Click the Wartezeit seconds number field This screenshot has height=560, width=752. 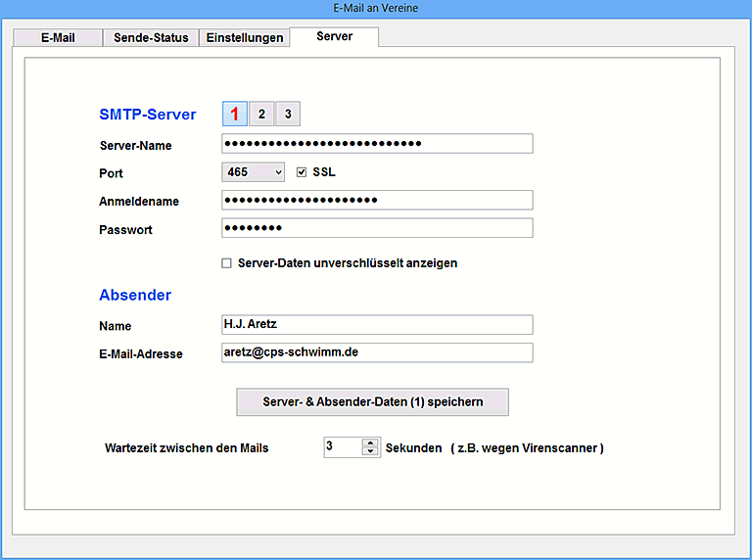pyautogui.click(x=342, y=447)
